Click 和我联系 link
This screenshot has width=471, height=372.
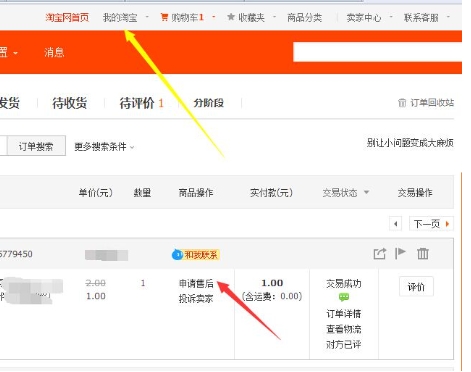[201, 255]
